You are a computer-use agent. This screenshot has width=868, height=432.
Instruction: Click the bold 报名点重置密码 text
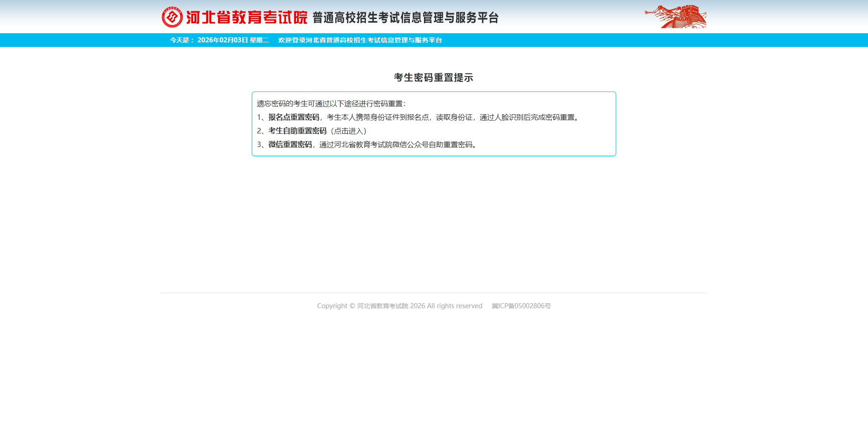click(x=294, y=117)
